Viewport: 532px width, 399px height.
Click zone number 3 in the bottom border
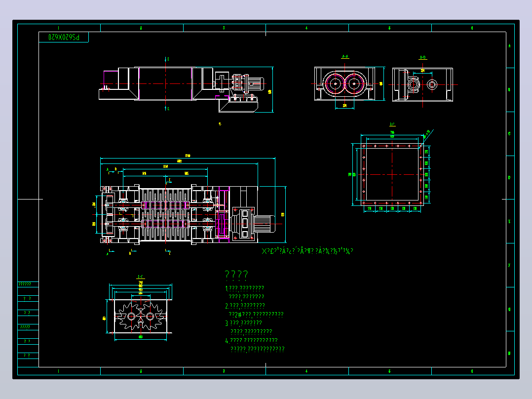pos(224,371)
